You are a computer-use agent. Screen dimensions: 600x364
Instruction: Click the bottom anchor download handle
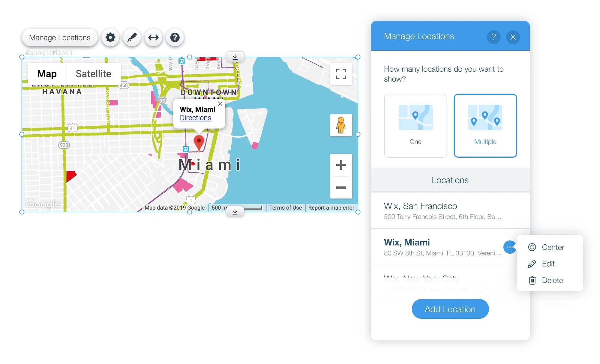235,212
